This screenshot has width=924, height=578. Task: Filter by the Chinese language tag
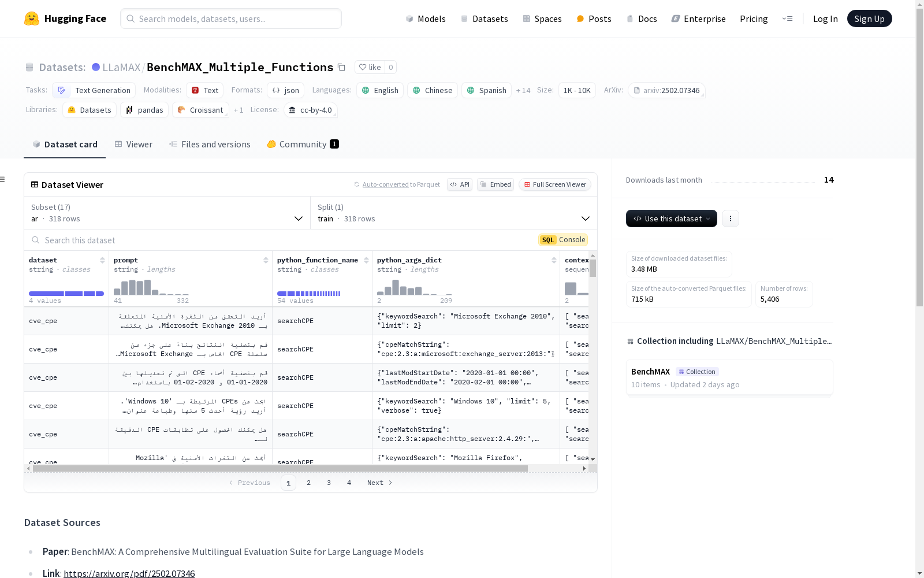pos(433,90)
